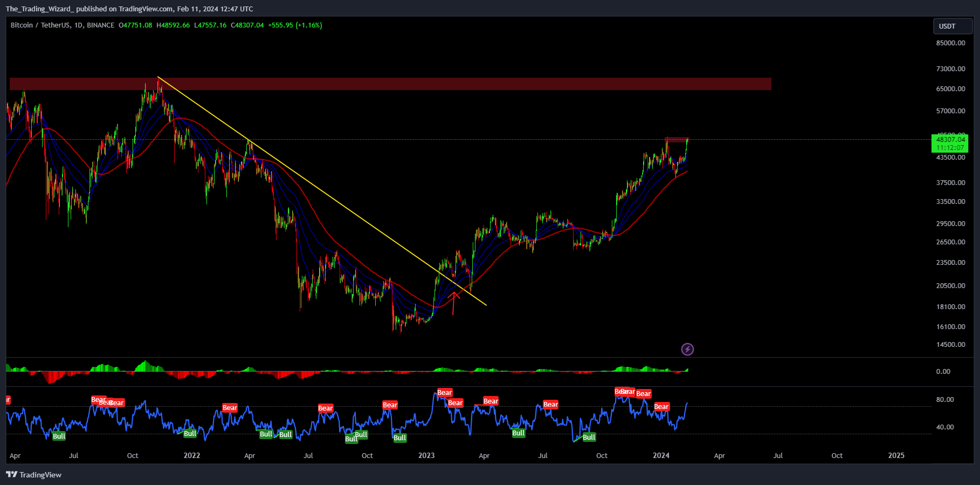
Task: Click the 40.00 oscillator axis label
Action: (x=944, y=427)
